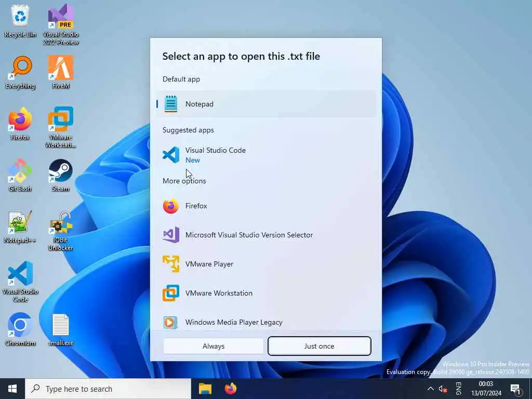The image size is (532, 399).
Task: Click the ENG language indicator
Action: click(x=458, y=389)
